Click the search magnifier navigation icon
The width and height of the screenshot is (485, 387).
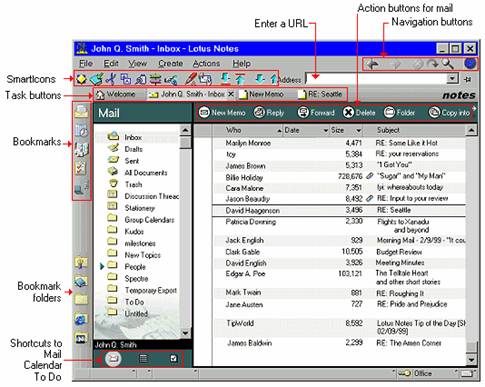[x=448, y=63]
